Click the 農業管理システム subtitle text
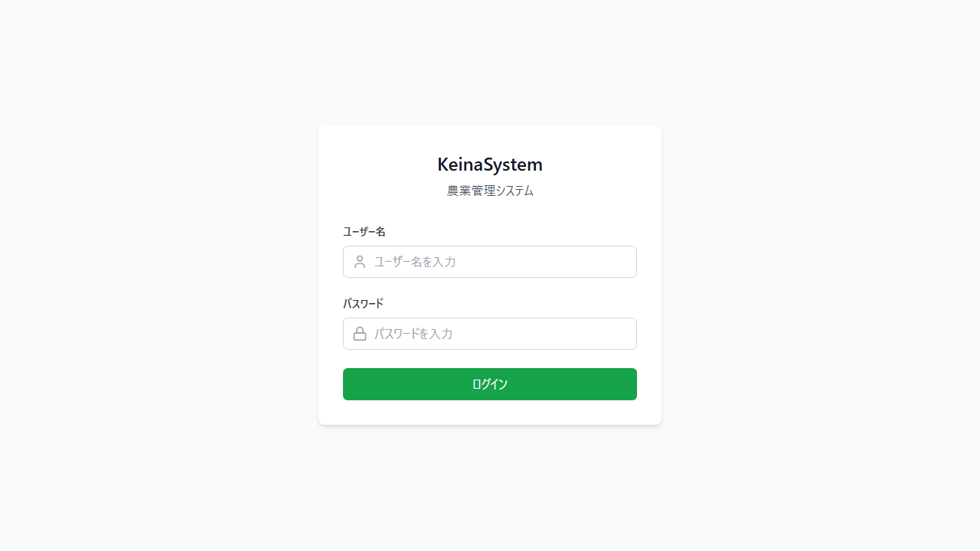This screenshot has height=551, width=980. coord(490,191)
